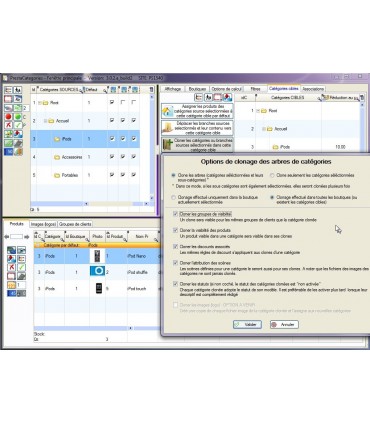Toggle 'Cloner les groupes de visibilité' checkbox
The height and width of the screenshot is (423, 370).
click(175, 214)
